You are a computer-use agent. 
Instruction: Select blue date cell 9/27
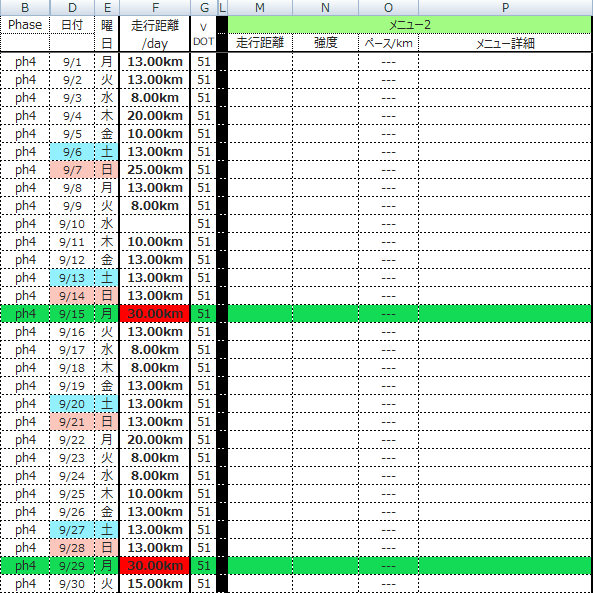pyautogui.click(x=72, y=530)
